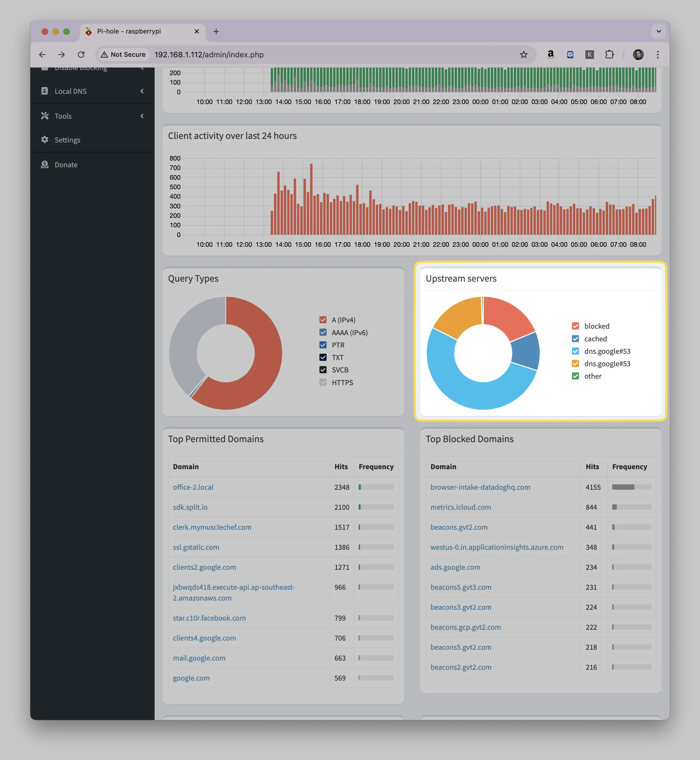Open the Extensions puzzle menu
Image resolution: width=700 pixels, height=760 pixels.
coord(609,55)
